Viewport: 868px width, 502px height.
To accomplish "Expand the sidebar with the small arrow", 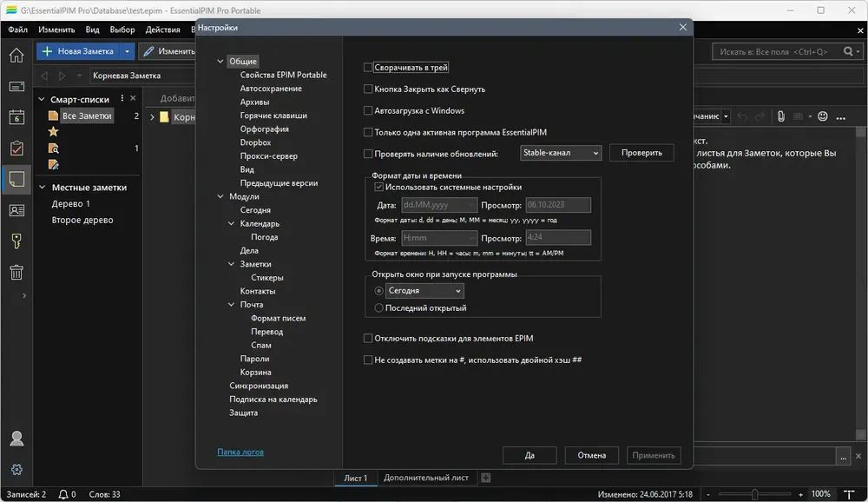I will (x=23, y=296).
